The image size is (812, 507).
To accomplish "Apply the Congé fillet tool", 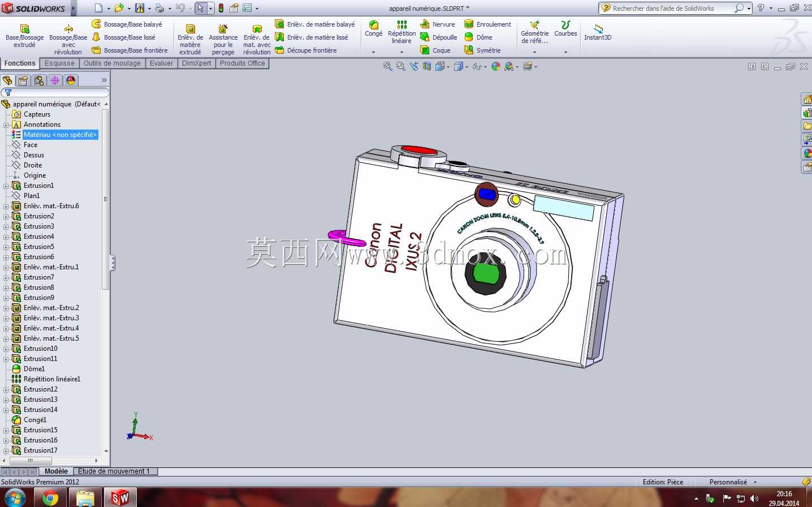I will tap(374, 29).
